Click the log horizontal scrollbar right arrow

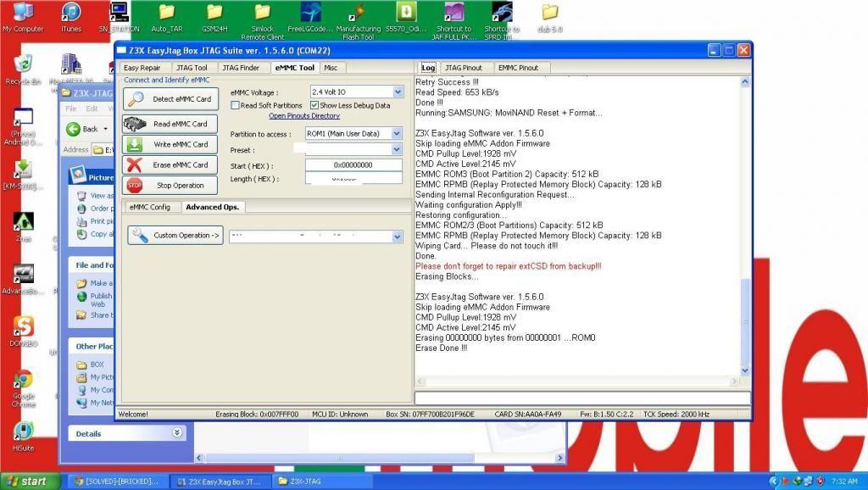[735, 381]
